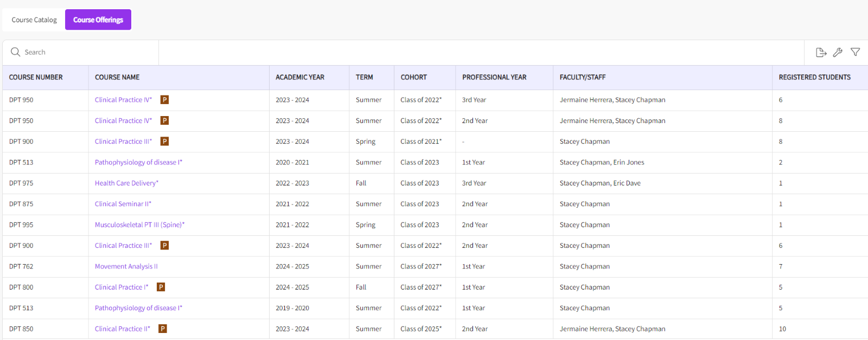Open the Health Care Delivery course

126,183
